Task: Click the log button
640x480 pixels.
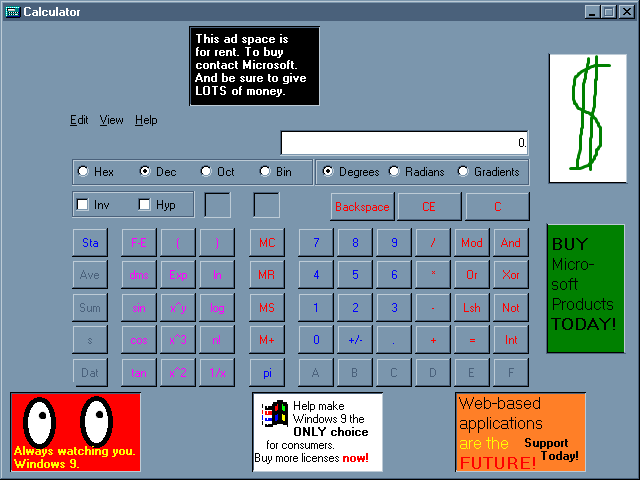Action: pyautogui.click(x=217, y=307)
